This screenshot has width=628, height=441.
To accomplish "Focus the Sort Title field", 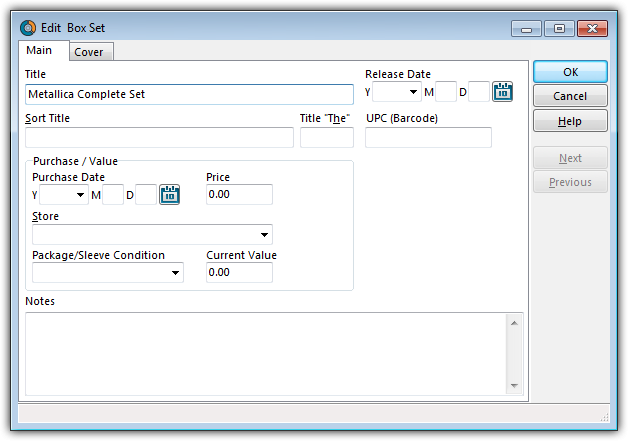I will pyautogui.click(x=159, y=137).
